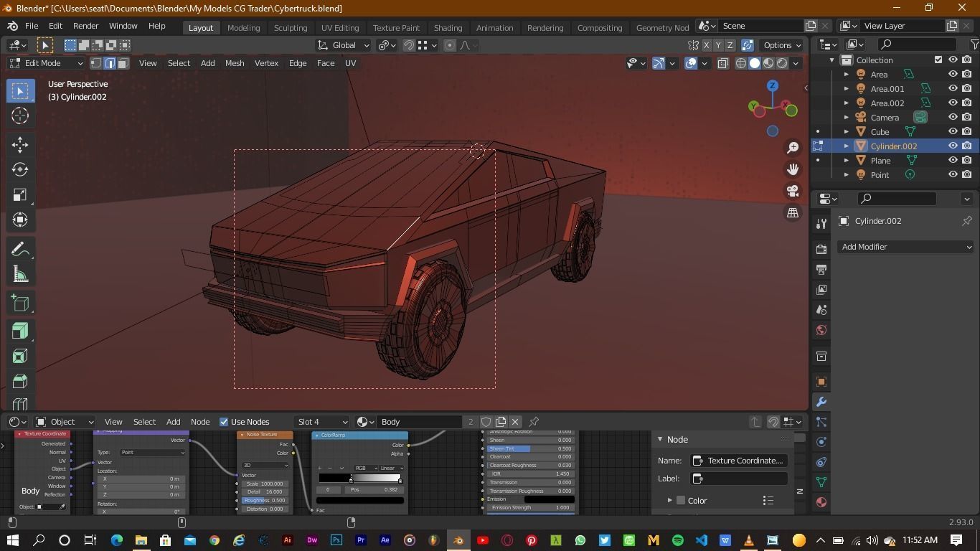Click the zoom magnifier viewport icon
980x551 pixels.
click(x=793, y=148)
